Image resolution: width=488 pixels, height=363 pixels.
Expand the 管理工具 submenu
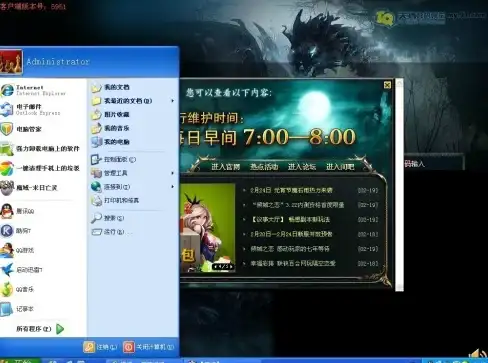pyautogui.click(x=132, y=173)
